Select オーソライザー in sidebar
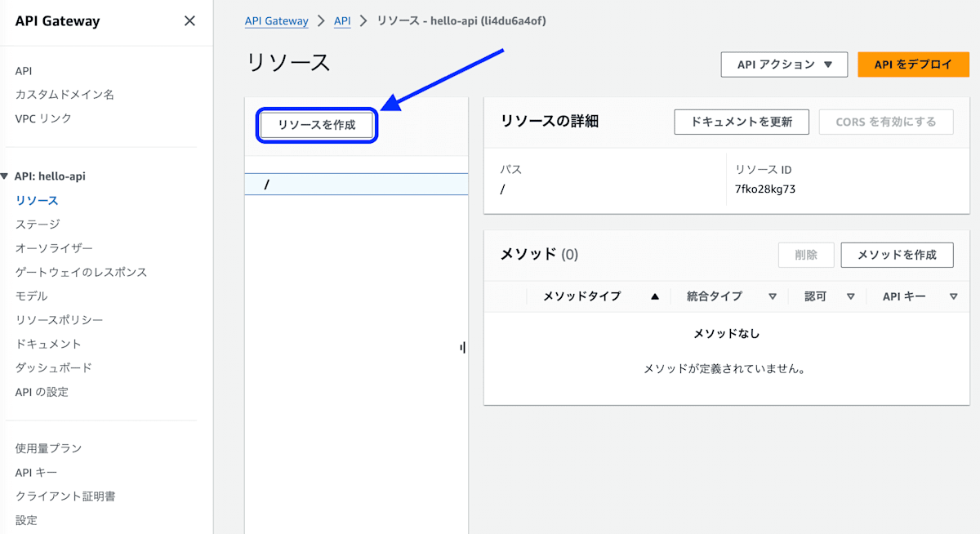Image resolution: width=980 pixels, height=534 pixels. tap(54, 248)
